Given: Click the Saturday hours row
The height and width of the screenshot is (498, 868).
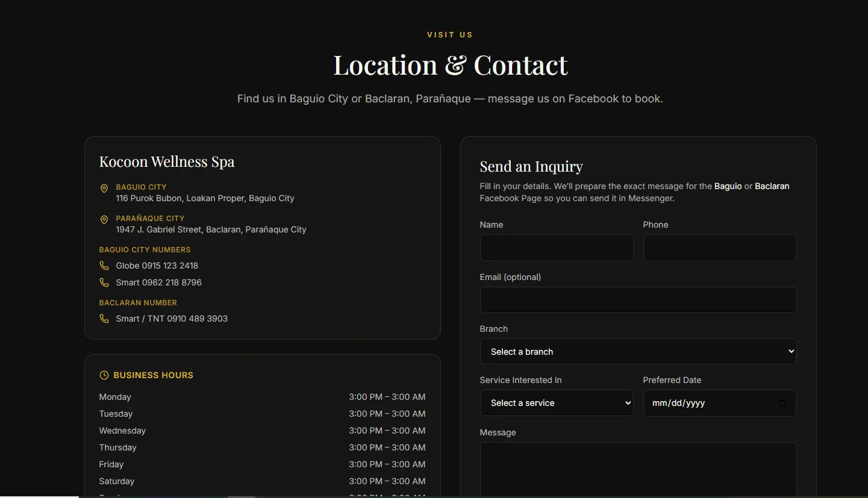Looking at the screenshot, I should tap(263, 481).
